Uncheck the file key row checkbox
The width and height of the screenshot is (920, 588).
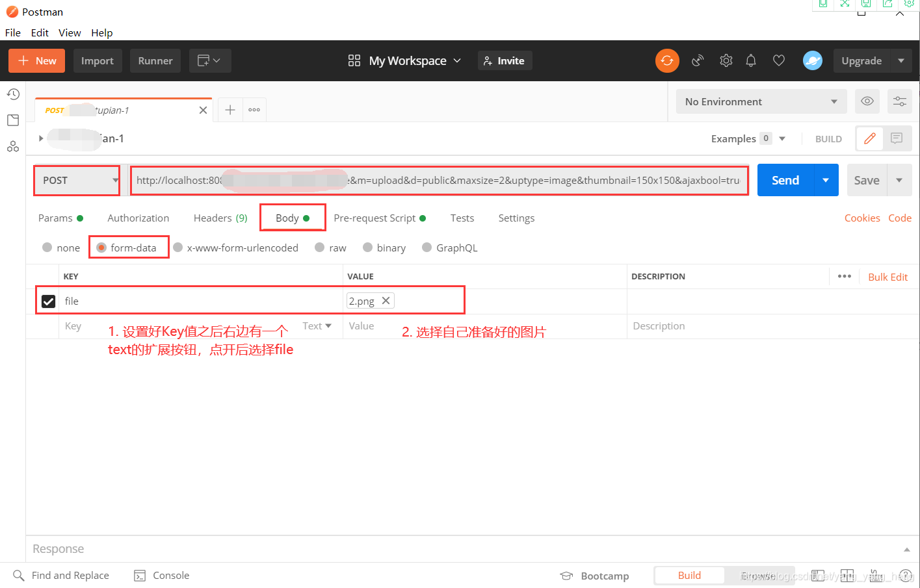[48, 301]
